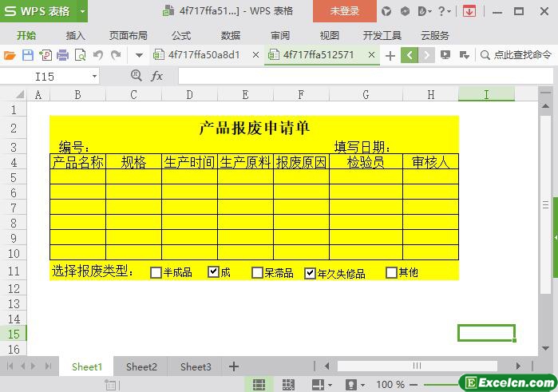The height and width of the screenshot is (392, 558).
Task: Click the 点此查找命令 search box
Action: click(516, 55)
